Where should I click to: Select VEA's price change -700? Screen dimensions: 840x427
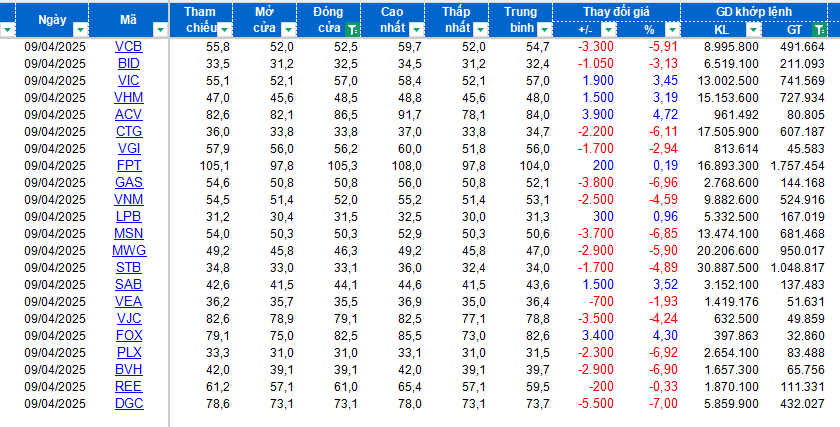point(601,301)
